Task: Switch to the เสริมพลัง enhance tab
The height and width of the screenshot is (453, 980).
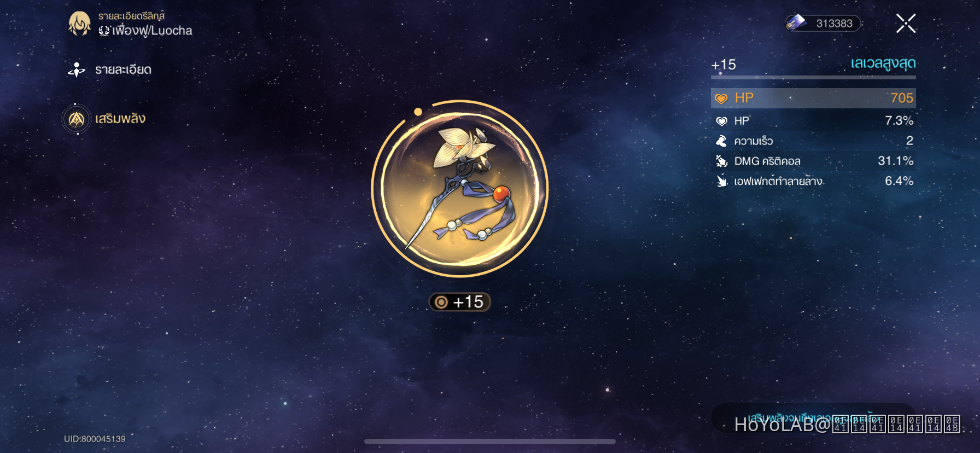Action: click(120, 119)
